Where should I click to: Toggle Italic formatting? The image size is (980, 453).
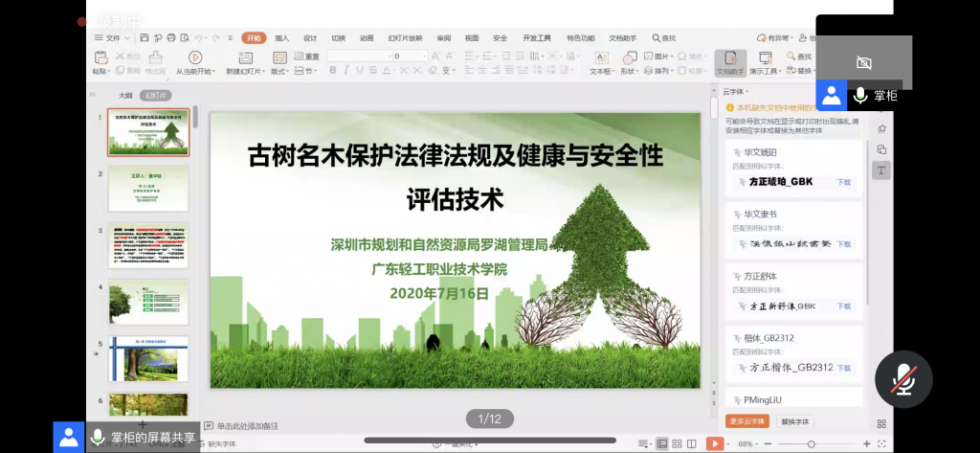click(x=345, y=70)
